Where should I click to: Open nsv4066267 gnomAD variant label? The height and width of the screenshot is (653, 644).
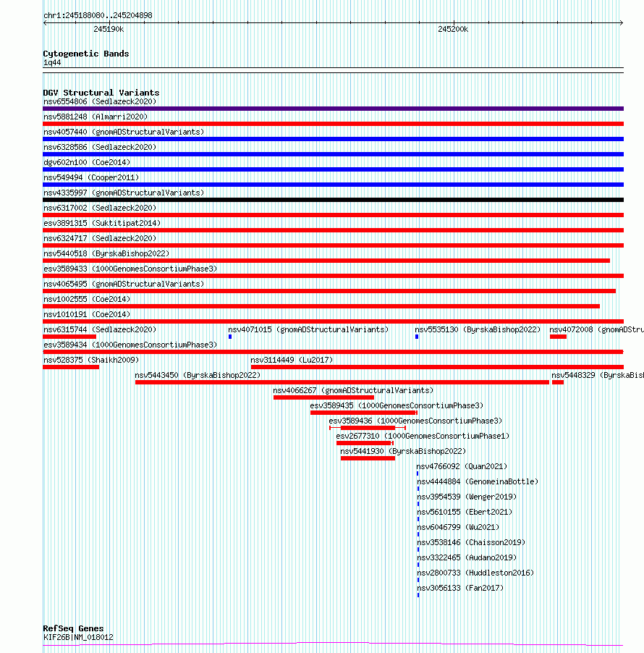(353, 390)
